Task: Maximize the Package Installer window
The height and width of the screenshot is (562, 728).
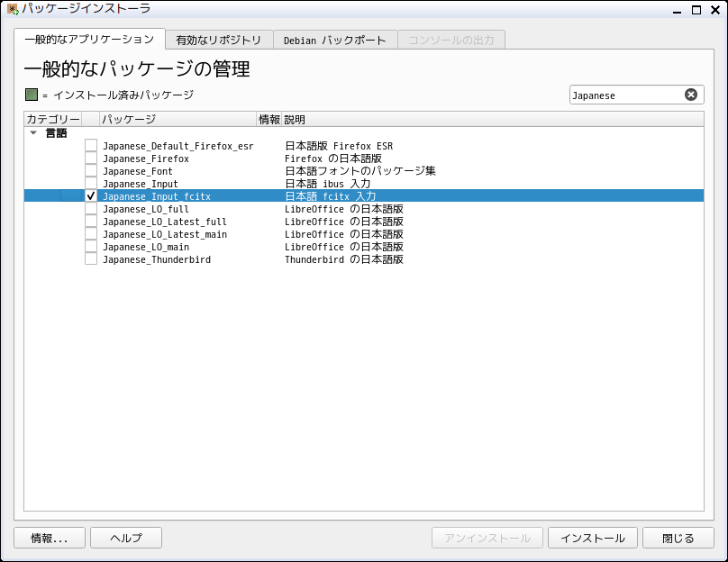Action: click(696, 10)
